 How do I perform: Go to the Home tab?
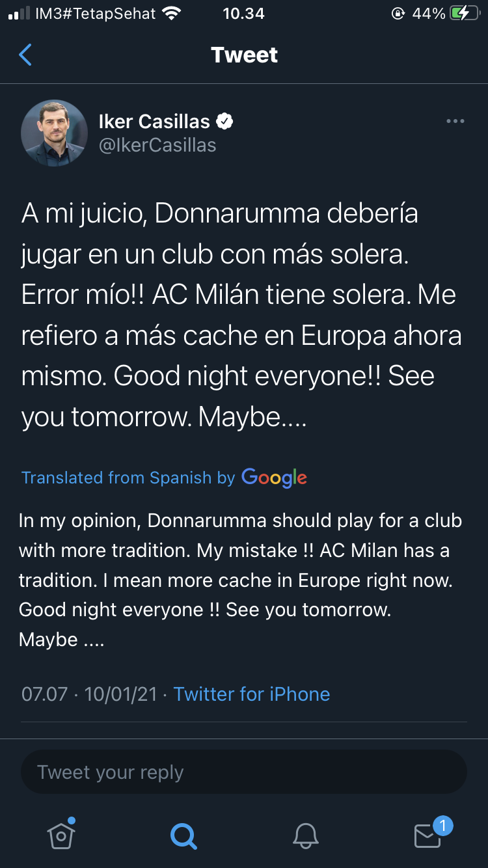61,835
